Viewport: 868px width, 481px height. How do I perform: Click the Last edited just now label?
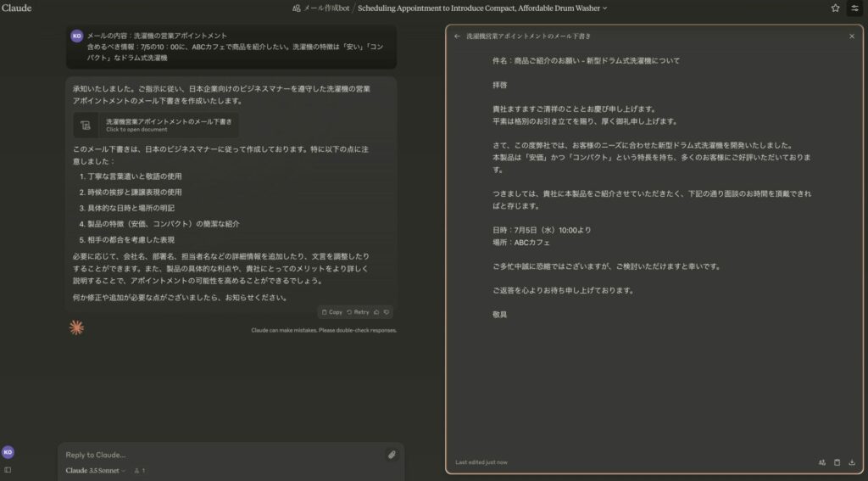click(x=481, y=462)
